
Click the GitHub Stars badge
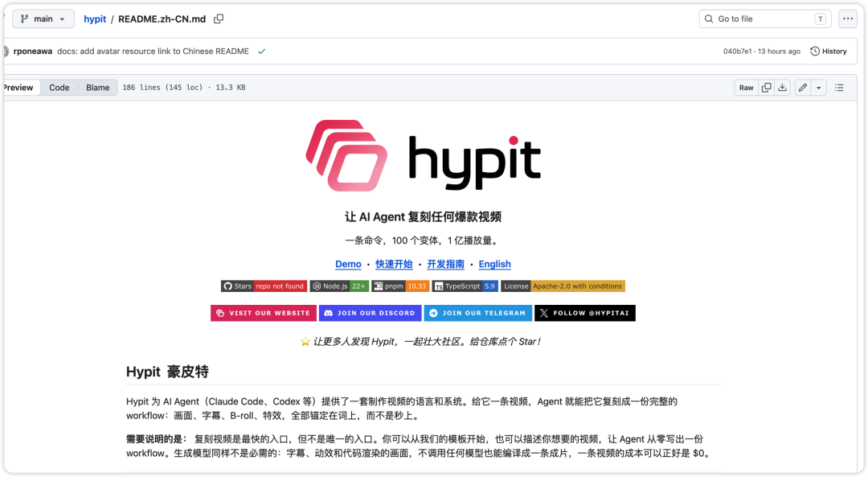coord(264,286)
